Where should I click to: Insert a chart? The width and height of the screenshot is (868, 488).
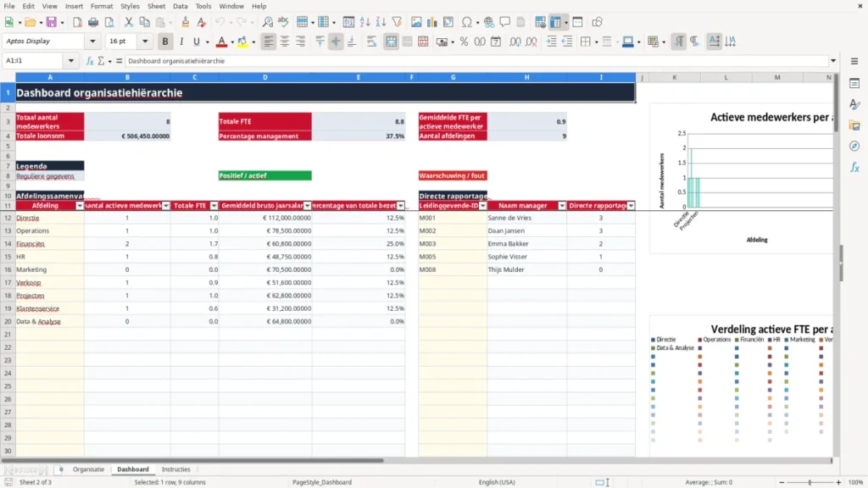[x=432, y=22]
